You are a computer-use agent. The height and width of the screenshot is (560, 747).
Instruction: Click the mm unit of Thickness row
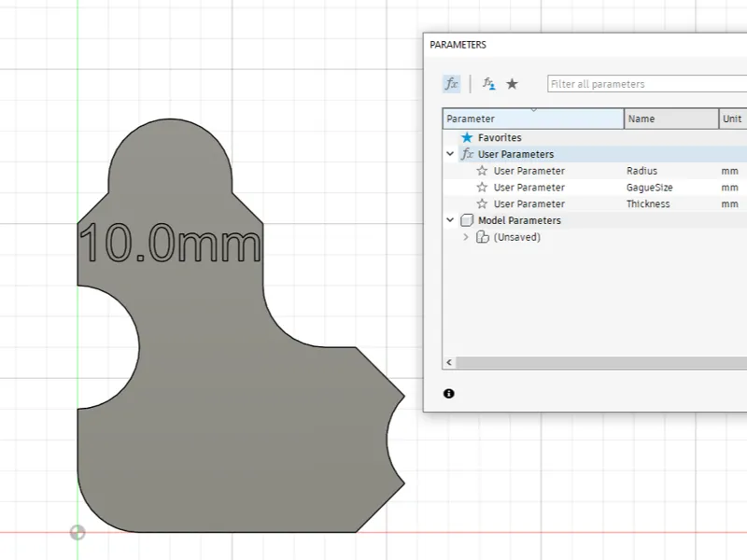[729, 203]
